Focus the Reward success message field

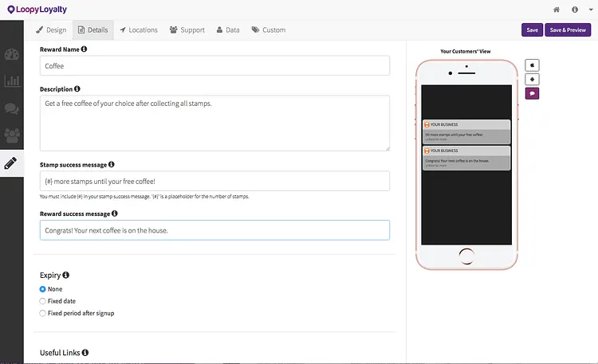click(x=214, y=230)
